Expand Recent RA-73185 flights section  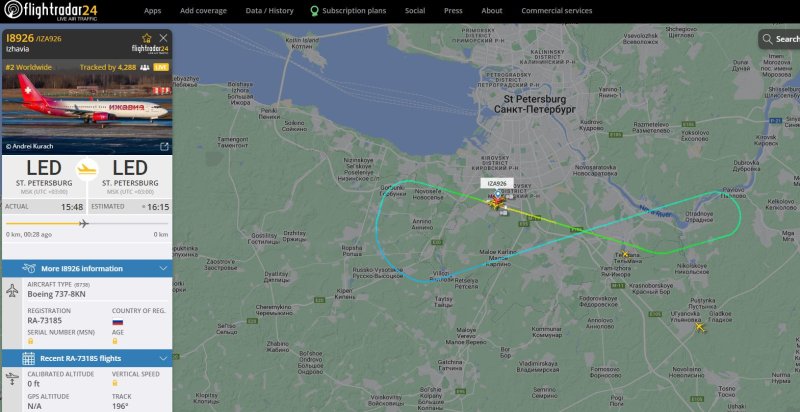point(87,358)
